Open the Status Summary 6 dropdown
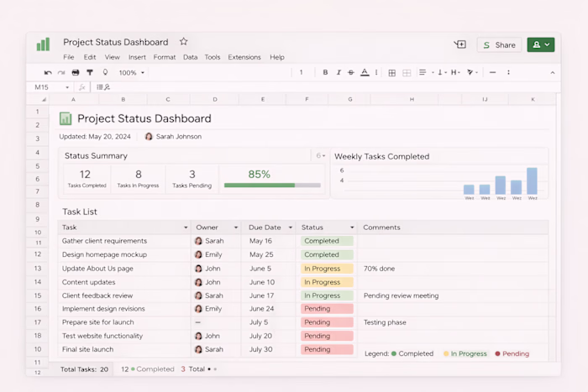This screenshot has height=392, width=588. pyautogui.click(x=320, y=155)
